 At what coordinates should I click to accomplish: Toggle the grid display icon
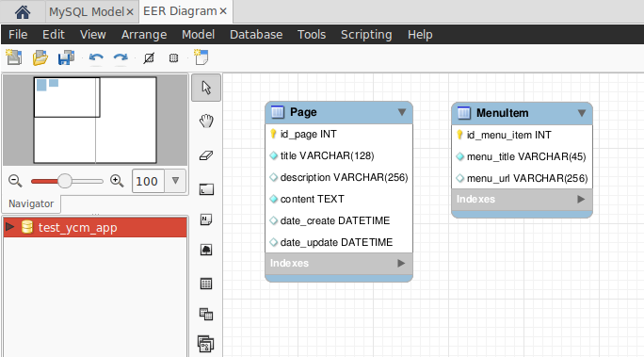point(149,57)
